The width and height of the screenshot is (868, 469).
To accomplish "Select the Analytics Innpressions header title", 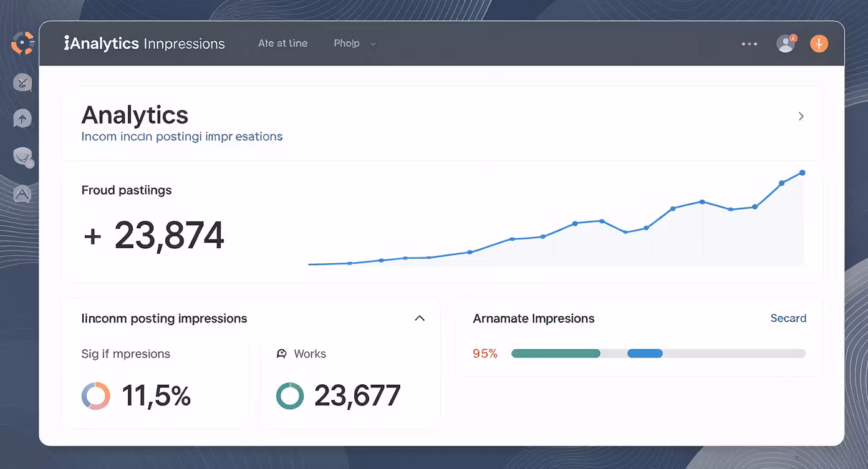I will pyautogui.click(x=145, y=44).
